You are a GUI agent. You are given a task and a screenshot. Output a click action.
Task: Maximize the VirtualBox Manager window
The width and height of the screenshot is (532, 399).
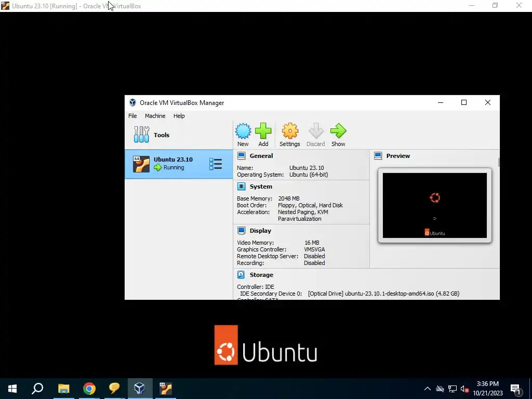click(x=464, y=102)
